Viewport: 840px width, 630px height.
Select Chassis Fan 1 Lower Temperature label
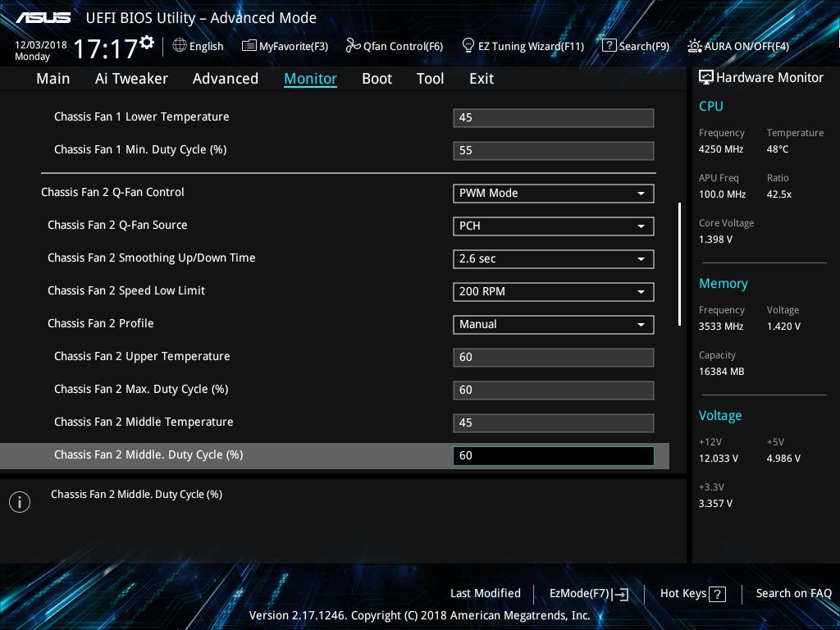(x=141, y=116)
